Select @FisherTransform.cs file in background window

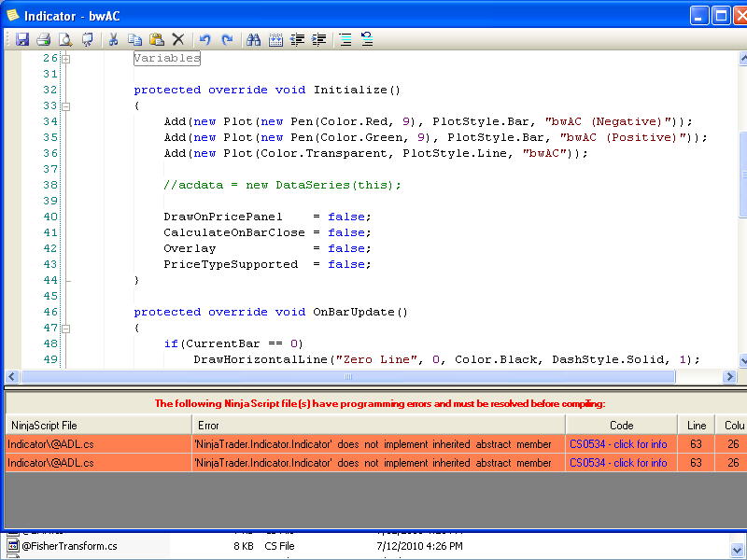click(x=69, y=546)
